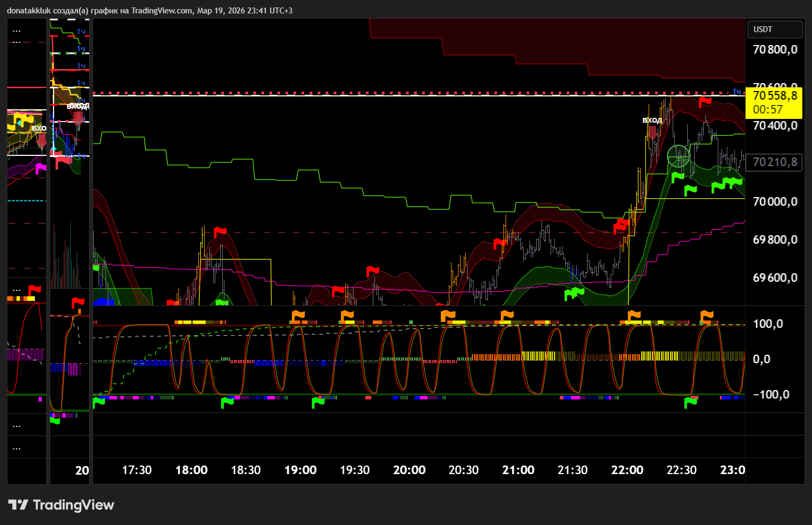Image resolution: width=812 pixels, height=525 pixels.
Task: Click the orange flag above 21:00 in oscillator
Action: [x=506, y=315]
